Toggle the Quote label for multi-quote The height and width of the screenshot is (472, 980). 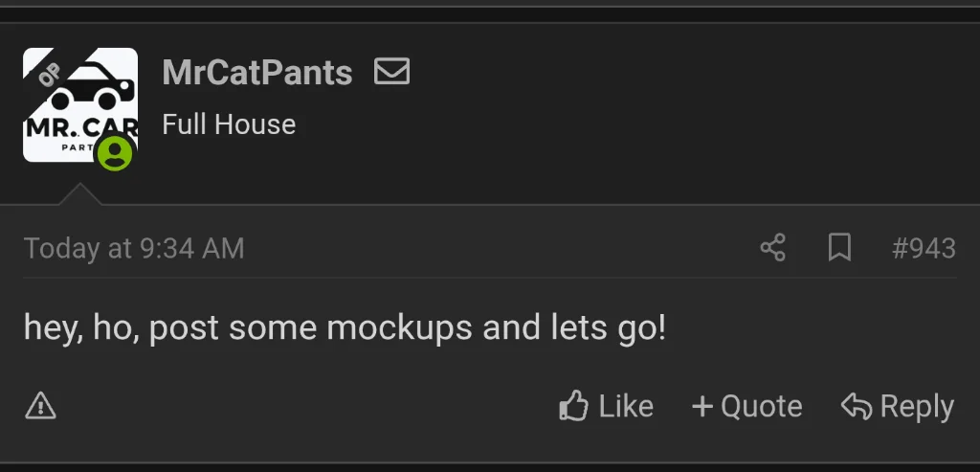click(x=761, y=407)
